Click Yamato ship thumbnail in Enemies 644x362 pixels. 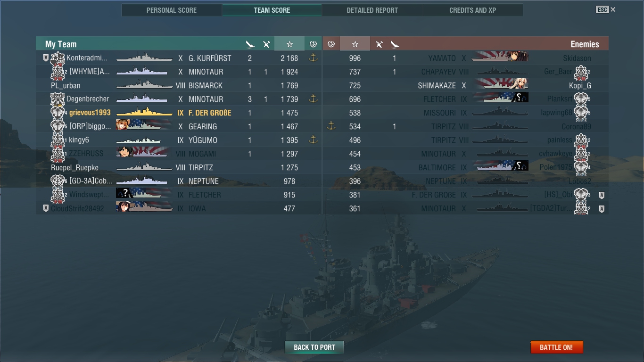click(x=500, y=58)
